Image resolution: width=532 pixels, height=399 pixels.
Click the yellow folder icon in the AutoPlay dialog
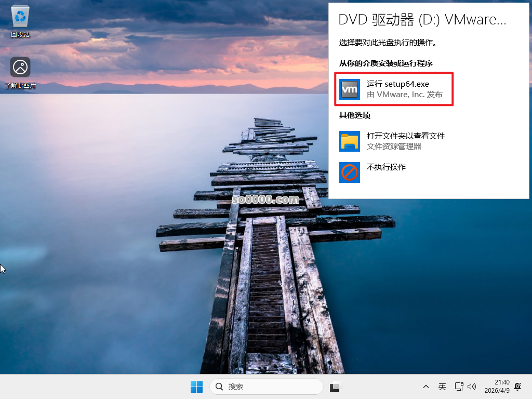(x=350, y=141)
